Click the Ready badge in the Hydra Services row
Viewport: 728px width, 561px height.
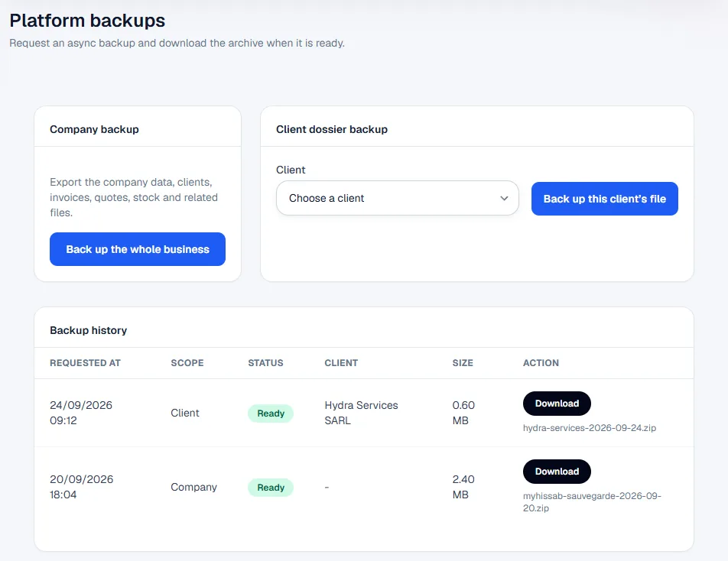(x=271, y=413)
